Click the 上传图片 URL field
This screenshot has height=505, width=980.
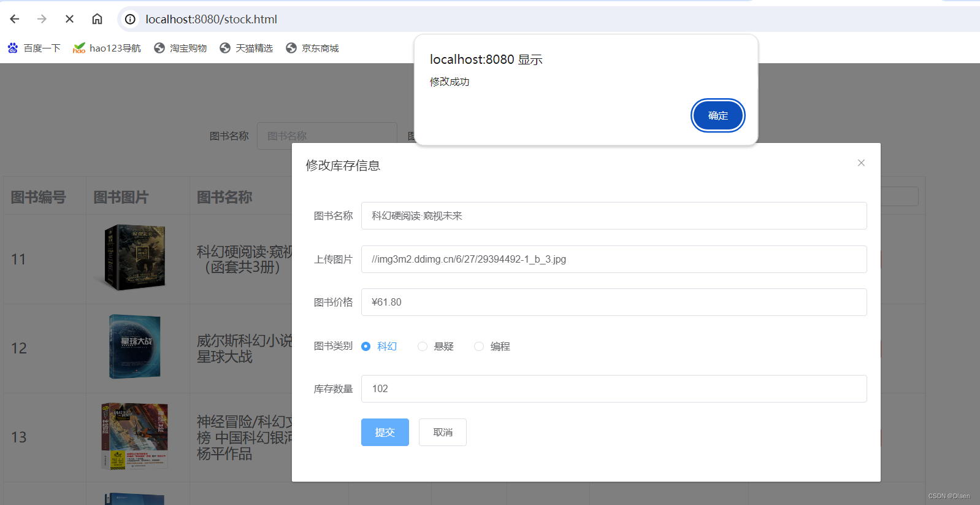click(x=614, y=259)
